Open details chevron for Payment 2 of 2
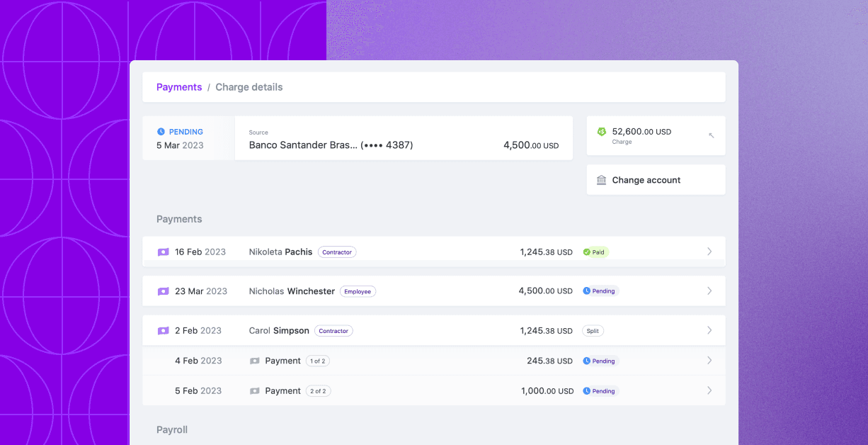 (x=709, y=390)
